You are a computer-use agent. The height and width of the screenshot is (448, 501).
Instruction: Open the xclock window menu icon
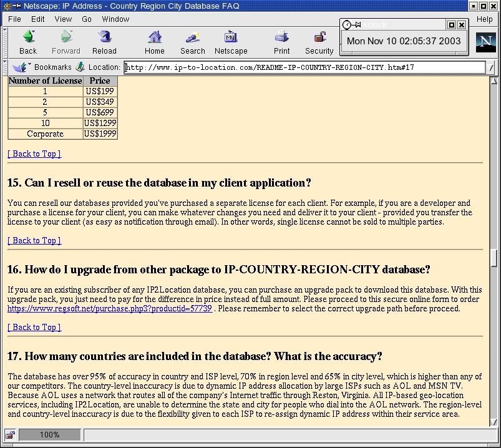point(347,24)
